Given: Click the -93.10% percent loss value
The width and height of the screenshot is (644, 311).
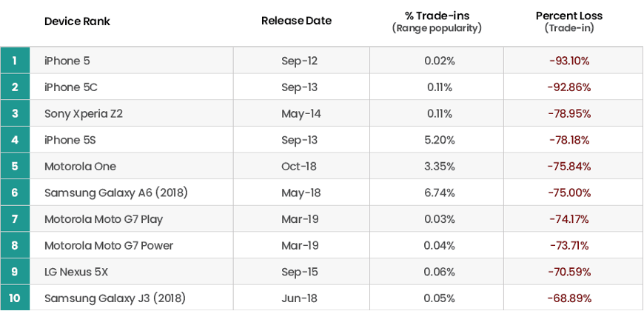Looking at the screenshot, I should 569,61.
